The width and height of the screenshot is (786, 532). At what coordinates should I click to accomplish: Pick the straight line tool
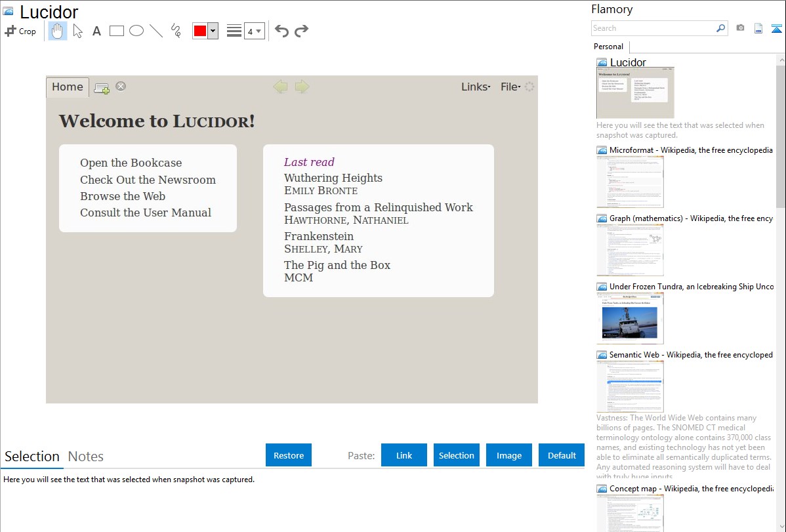pyautogui.click(x=156, y=31)
